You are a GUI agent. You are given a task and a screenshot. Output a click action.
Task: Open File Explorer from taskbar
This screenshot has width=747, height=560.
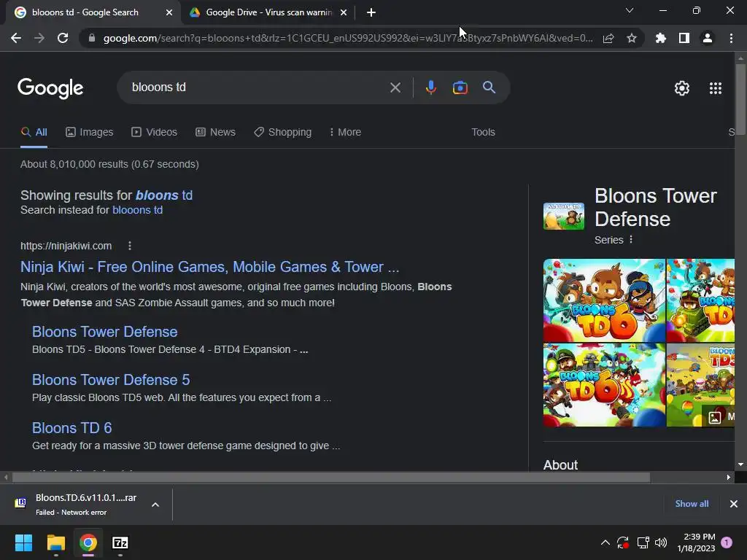tap(55, 542)
